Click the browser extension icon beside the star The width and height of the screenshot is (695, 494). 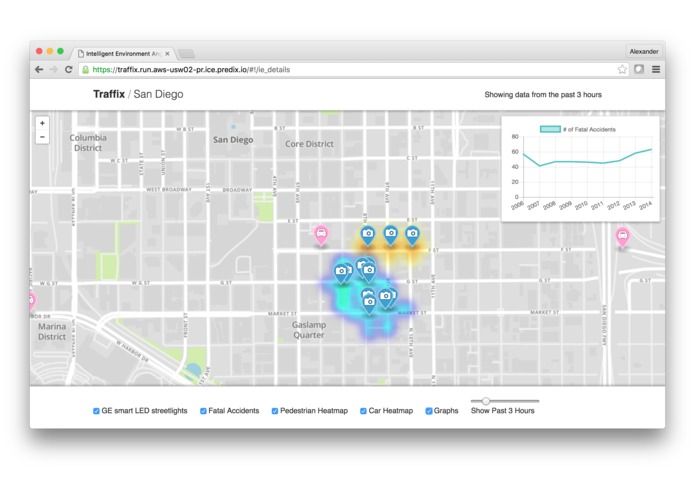point(639,69)
